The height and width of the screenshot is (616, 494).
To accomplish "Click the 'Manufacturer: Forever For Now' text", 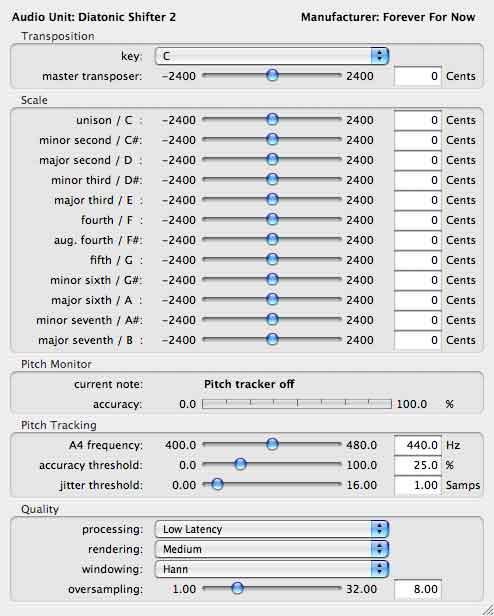I will [388, 17].
